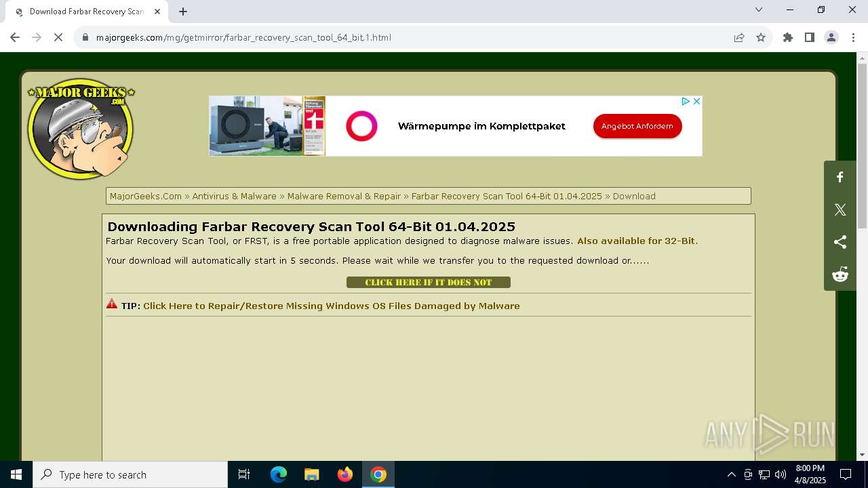Open the Chrome three-dot menu
868x488 pixels.
[x=853, y=37]
